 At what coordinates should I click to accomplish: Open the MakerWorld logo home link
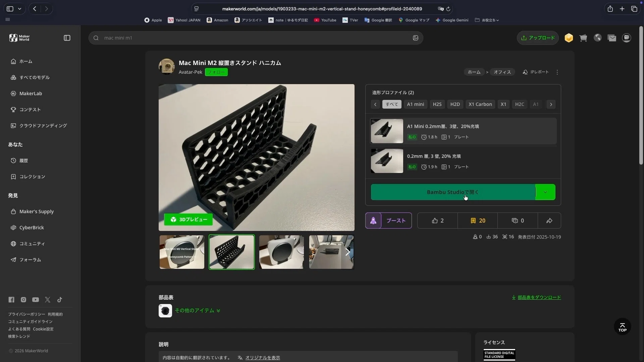pyautogui.click(x=19, y=38)
